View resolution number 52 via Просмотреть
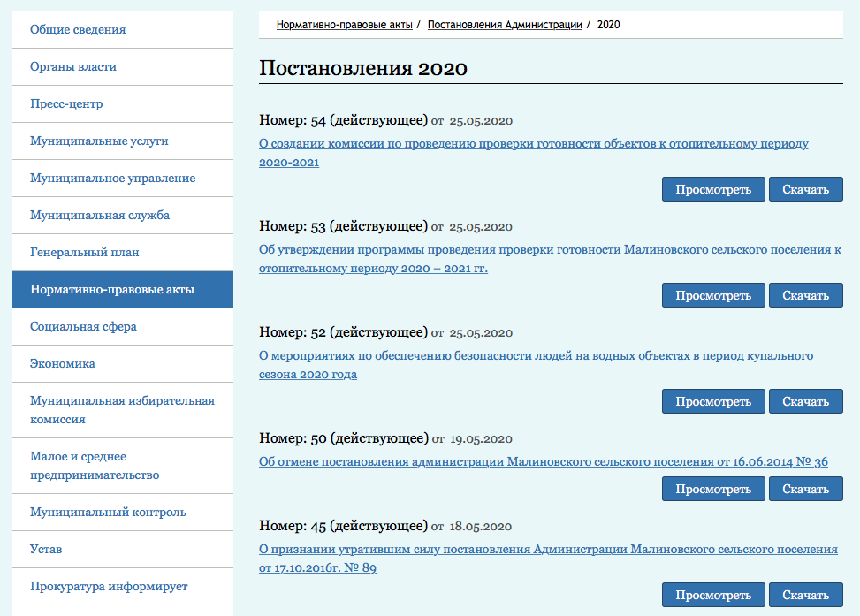Viewport: 860px width, 616px height. (x=713, y=401)
